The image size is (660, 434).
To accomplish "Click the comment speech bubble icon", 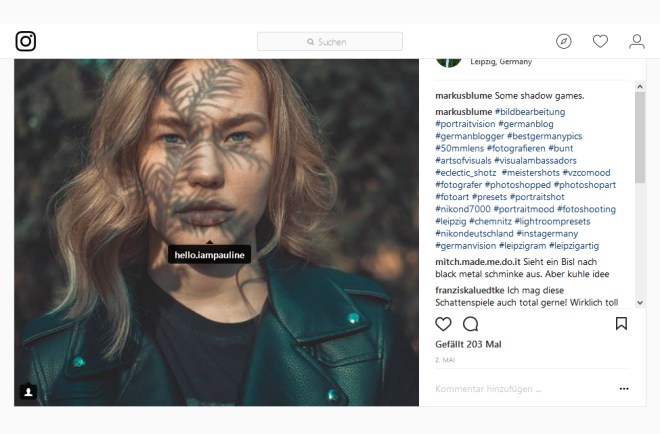I will point(471,324).
